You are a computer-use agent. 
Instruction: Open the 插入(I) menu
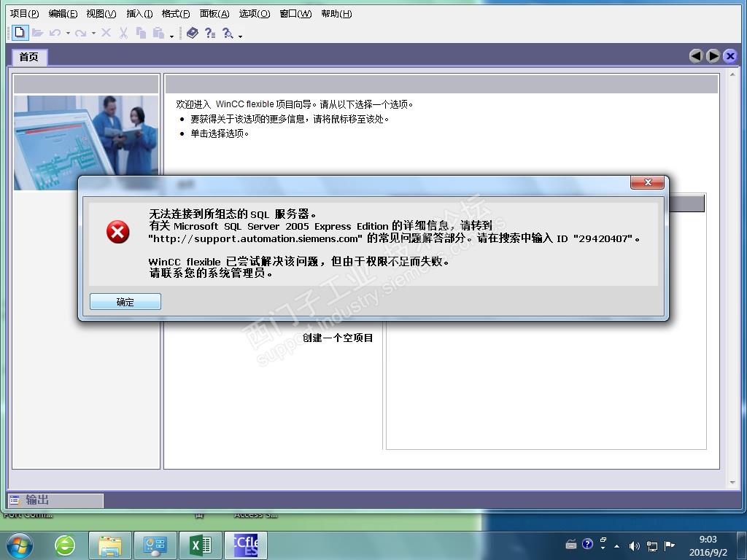point(139,14)
